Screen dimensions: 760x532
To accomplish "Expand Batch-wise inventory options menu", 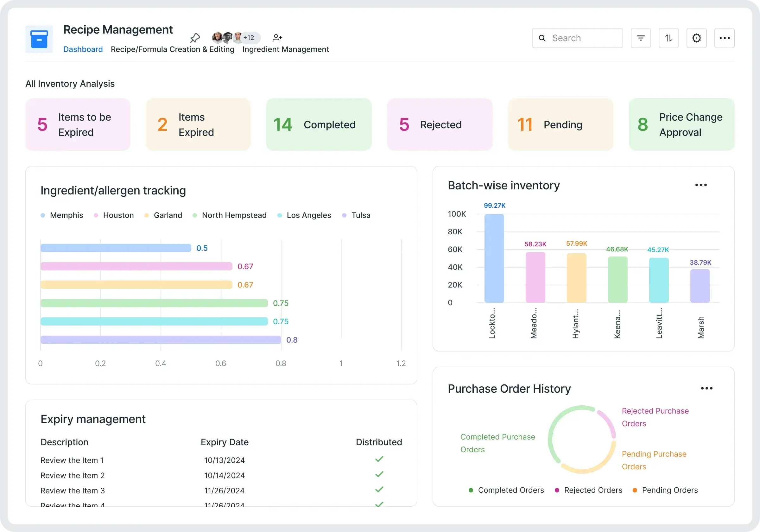I will pos(701,185).
